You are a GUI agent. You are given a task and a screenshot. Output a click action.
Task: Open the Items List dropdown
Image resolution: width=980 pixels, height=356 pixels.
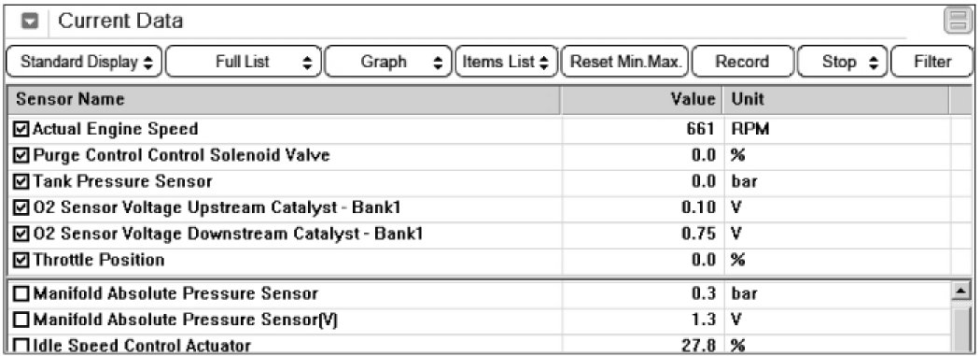506,62
